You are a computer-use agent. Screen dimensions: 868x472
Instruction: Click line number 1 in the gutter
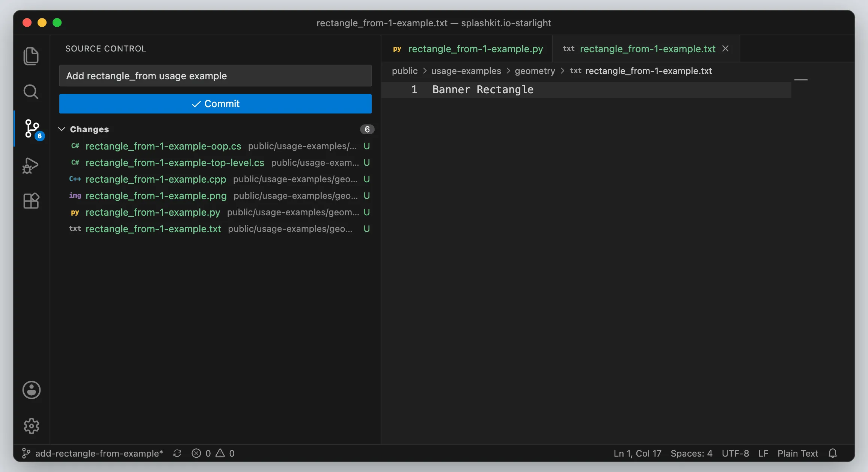414,89
